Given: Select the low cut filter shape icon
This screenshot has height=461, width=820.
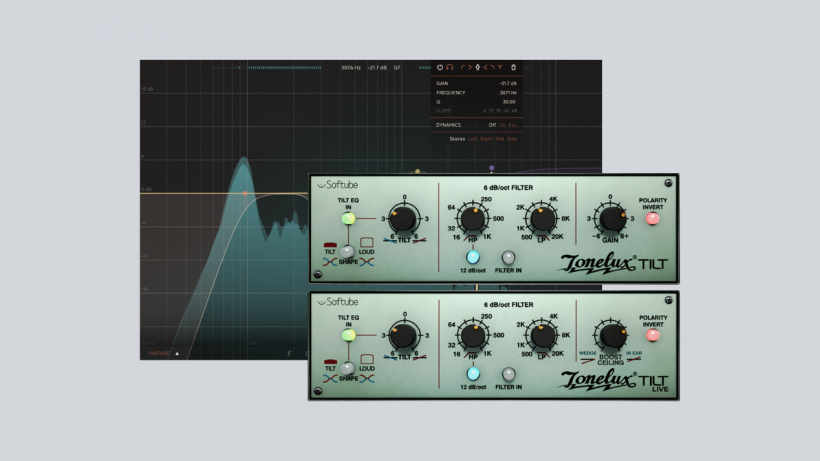Looking at the screenshot, I should (463, 67).
